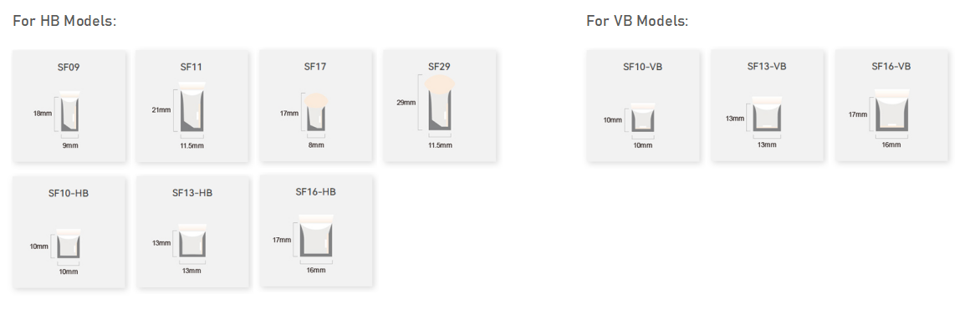Click the 'For HB Models:' heading

coord(65,21)
